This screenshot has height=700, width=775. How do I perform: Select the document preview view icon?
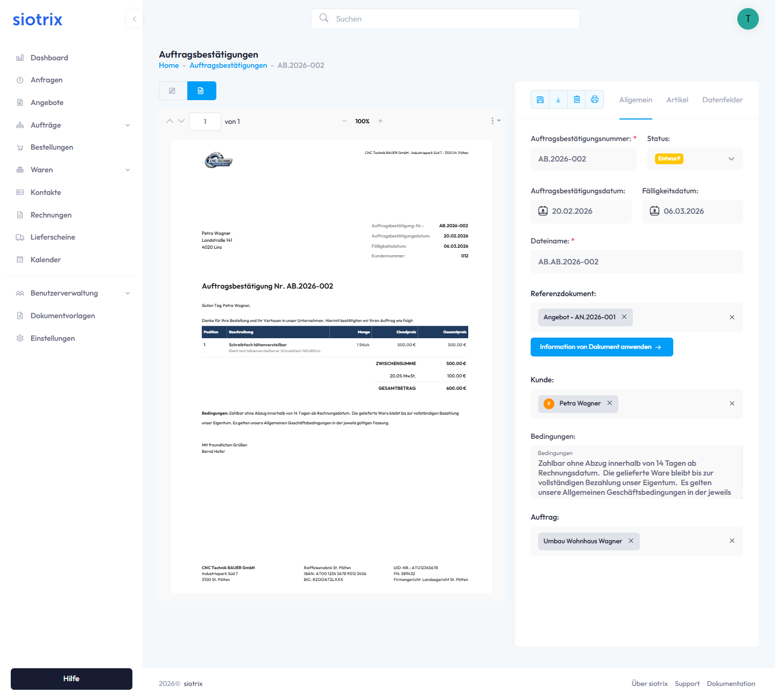[x=201, y=91]
